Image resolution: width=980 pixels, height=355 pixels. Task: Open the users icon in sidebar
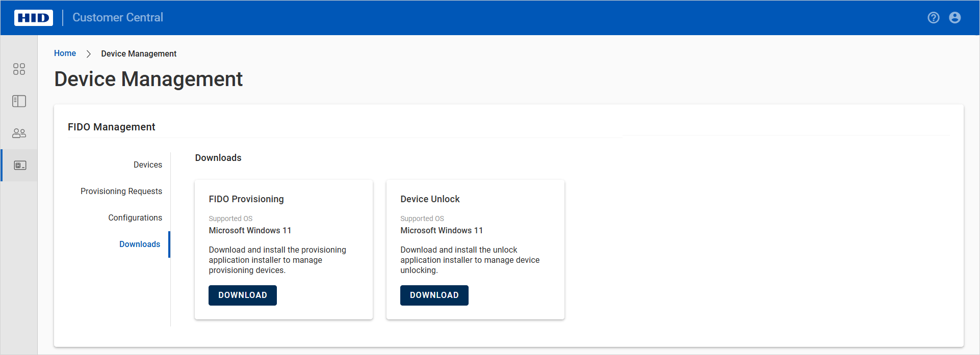click(x=19, y=133)
